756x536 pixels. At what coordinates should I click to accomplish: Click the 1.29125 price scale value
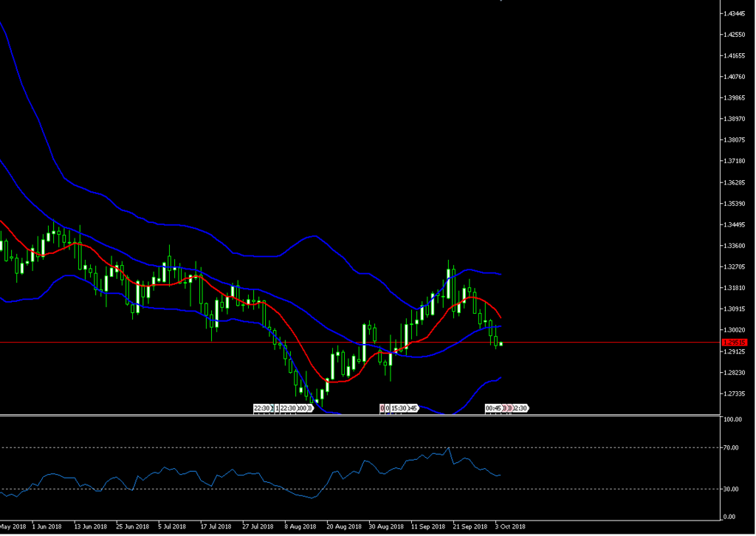click(735, 352)
